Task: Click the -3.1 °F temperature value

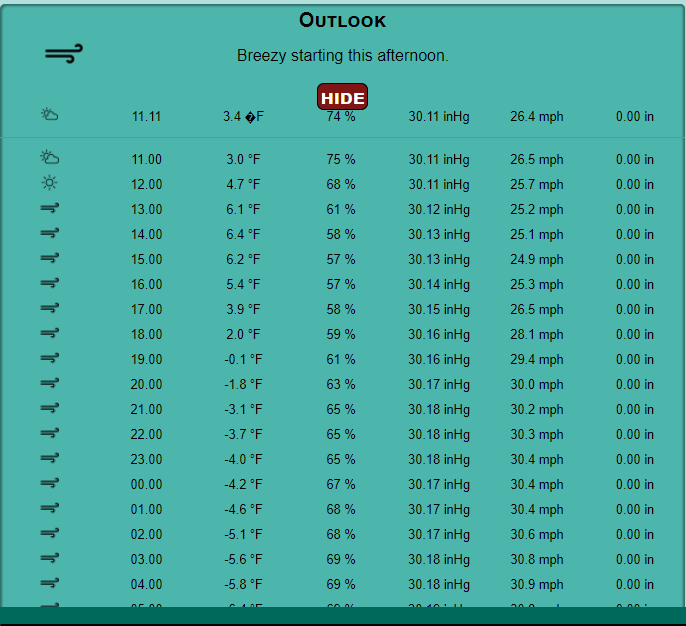Action: [x=243, y=409]
